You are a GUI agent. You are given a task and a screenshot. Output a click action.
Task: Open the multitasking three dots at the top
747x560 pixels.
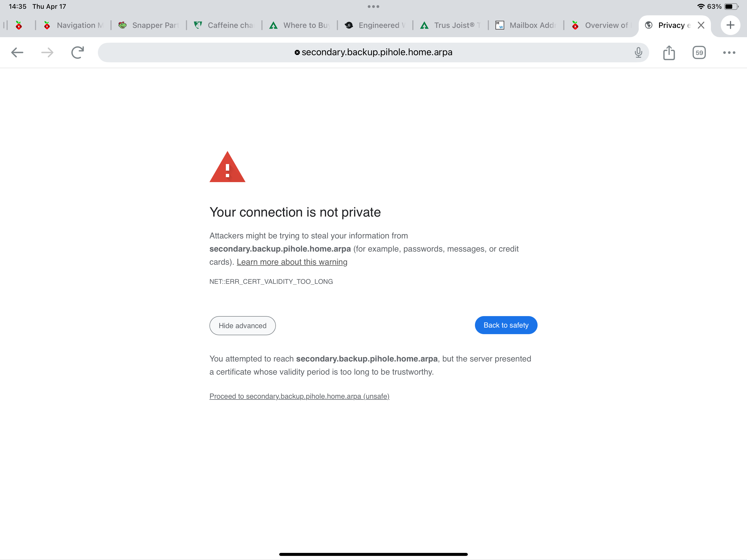[x=373, y=6]
